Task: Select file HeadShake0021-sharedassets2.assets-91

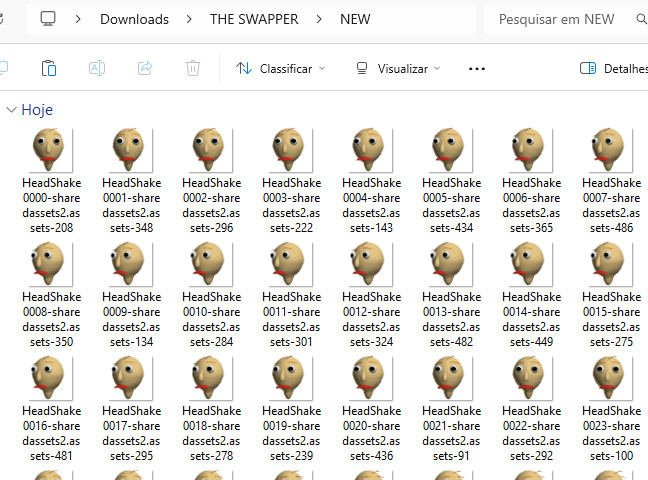Action: click(x=451, y=408)
